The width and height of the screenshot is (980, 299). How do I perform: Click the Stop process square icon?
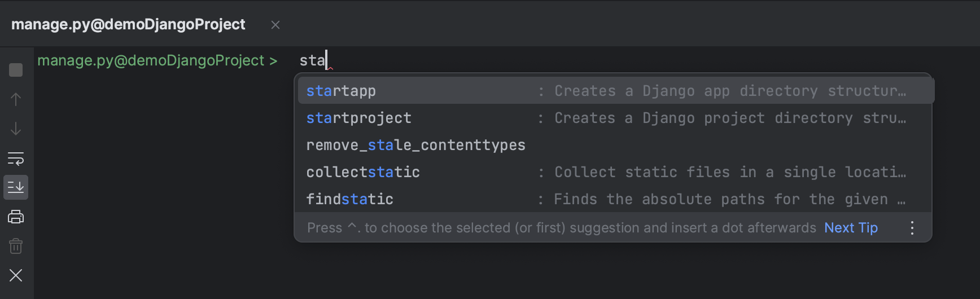[x=16, y=70]
